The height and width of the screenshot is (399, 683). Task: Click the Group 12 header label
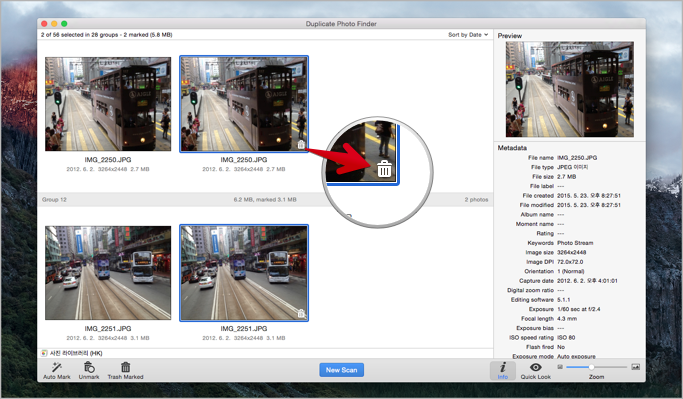click(54, 200)
